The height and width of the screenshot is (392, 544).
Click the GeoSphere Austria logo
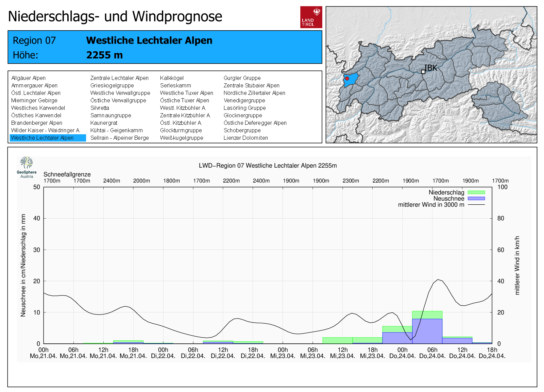tap(27, 167)
